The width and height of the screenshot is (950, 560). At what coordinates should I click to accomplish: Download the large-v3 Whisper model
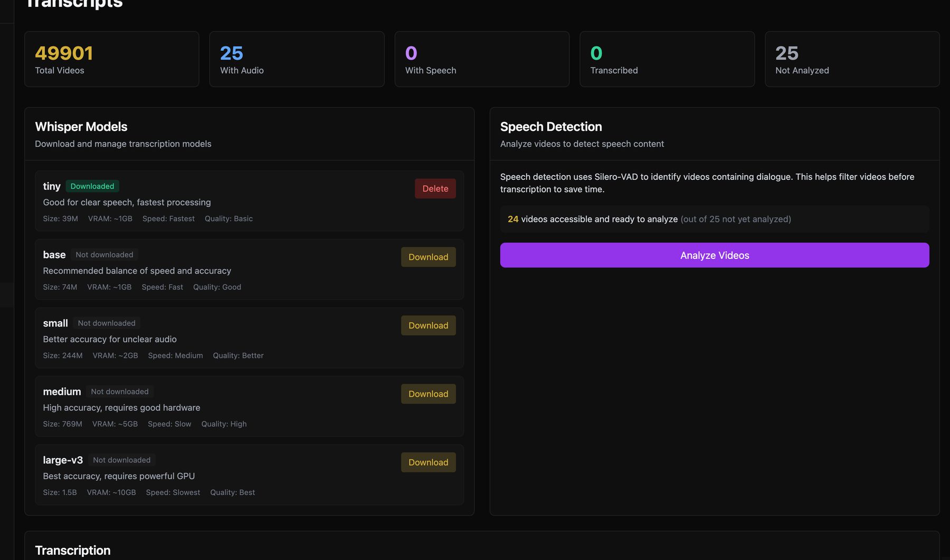(x=428, y=462)
